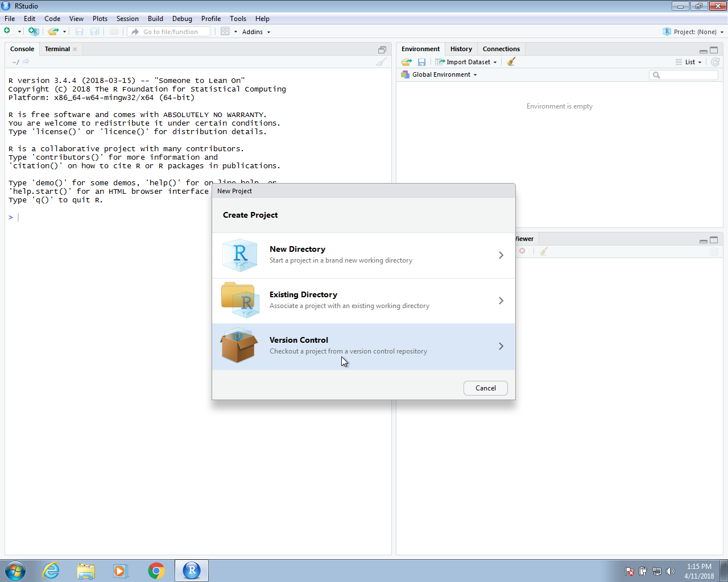
Task: Open Google Chrome from the taskbar
Action: click(156, 571)
